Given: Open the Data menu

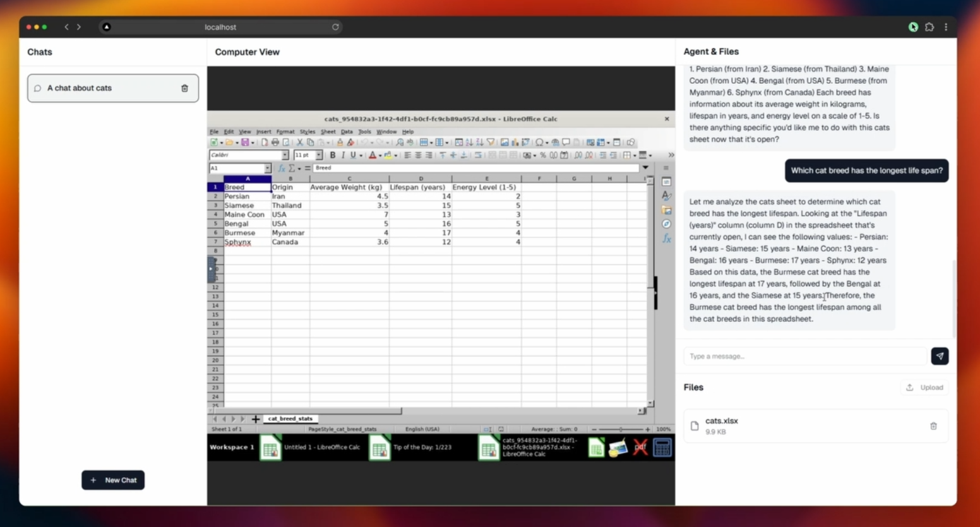Looking at the screenshot, I should click(x=347, y=132).
